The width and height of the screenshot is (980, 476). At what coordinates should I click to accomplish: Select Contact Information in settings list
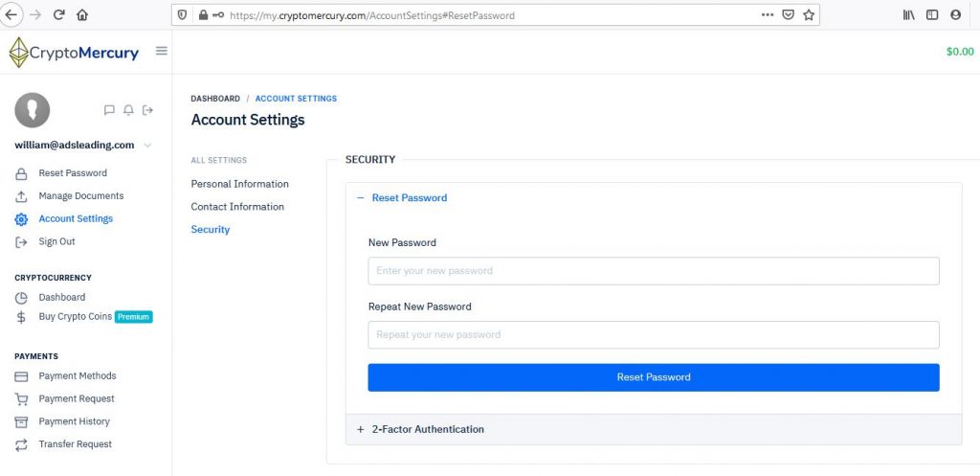[237, 207]
